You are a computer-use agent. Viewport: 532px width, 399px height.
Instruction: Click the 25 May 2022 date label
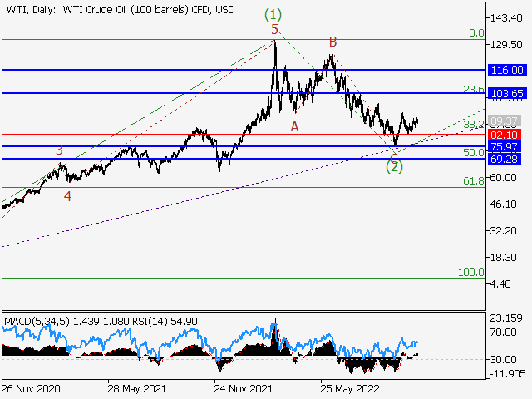[350, 388]
